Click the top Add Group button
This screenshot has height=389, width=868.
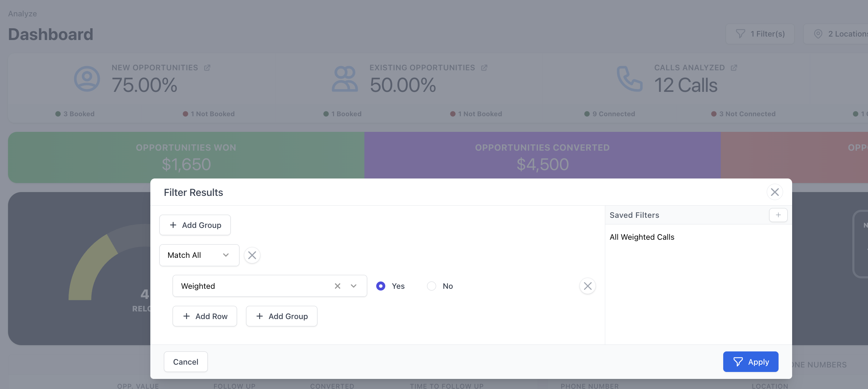point(195,225)
